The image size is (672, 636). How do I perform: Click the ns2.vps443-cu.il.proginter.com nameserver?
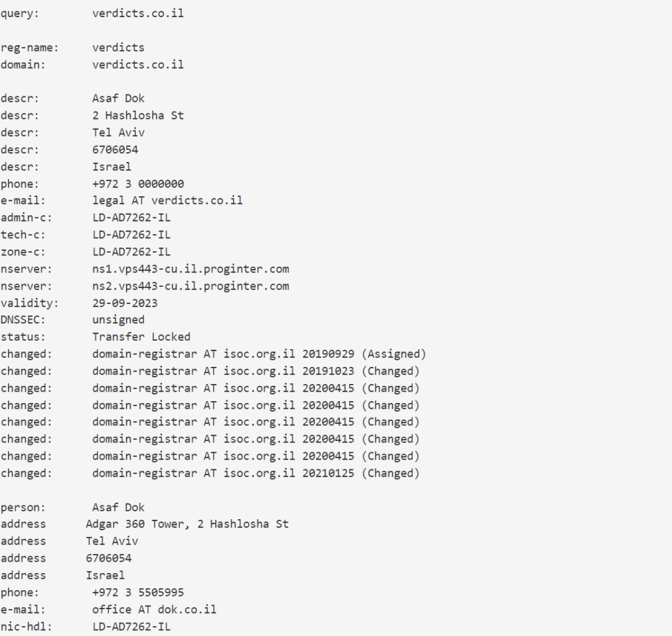190,286
